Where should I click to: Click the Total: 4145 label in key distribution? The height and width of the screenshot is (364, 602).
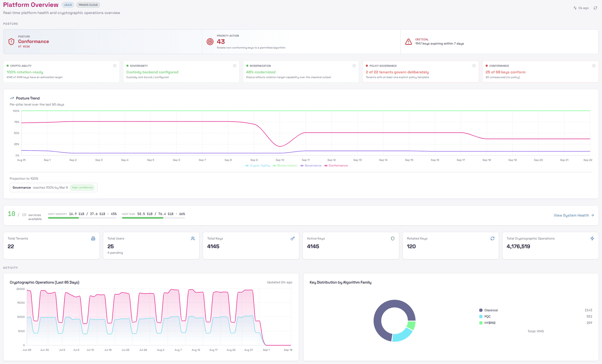536,332
